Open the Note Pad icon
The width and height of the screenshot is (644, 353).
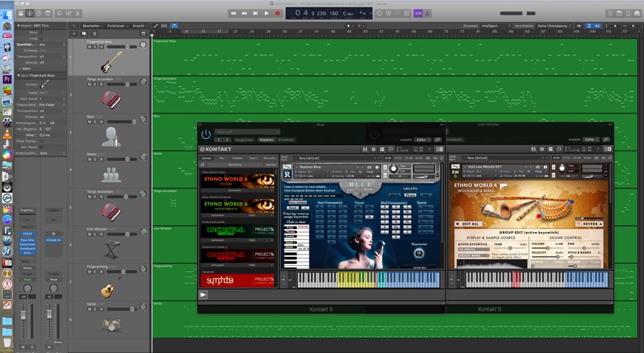[x=619, y=13]
